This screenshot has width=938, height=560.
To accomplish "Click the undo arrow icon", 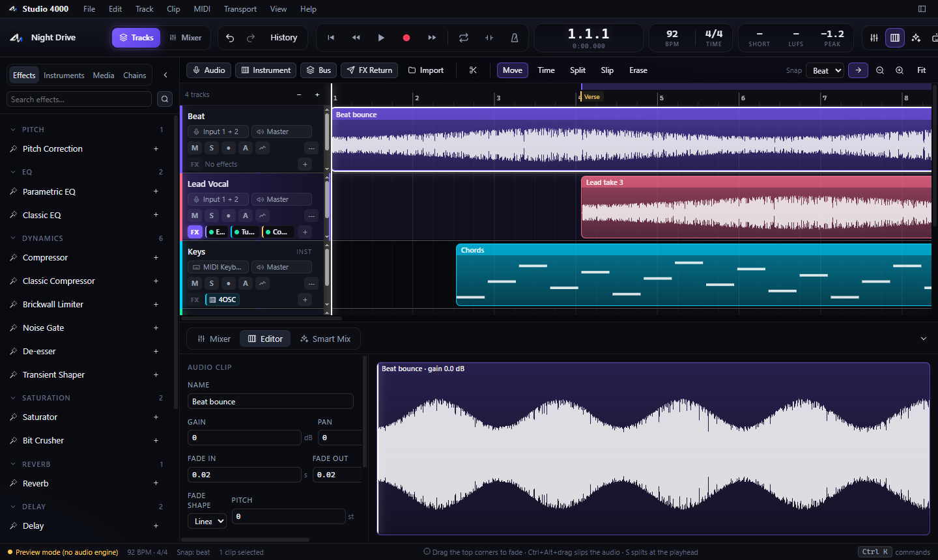I will 230,38.
